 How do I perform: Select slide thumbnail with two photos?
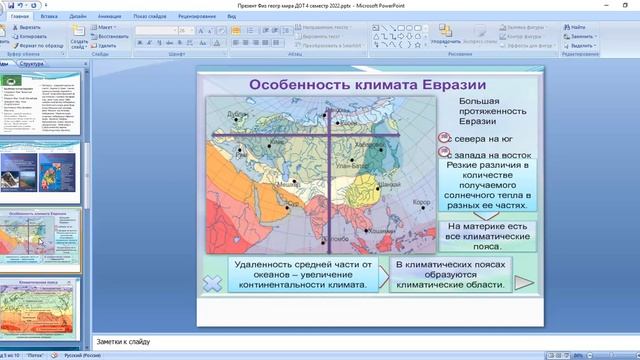[40, 172]
